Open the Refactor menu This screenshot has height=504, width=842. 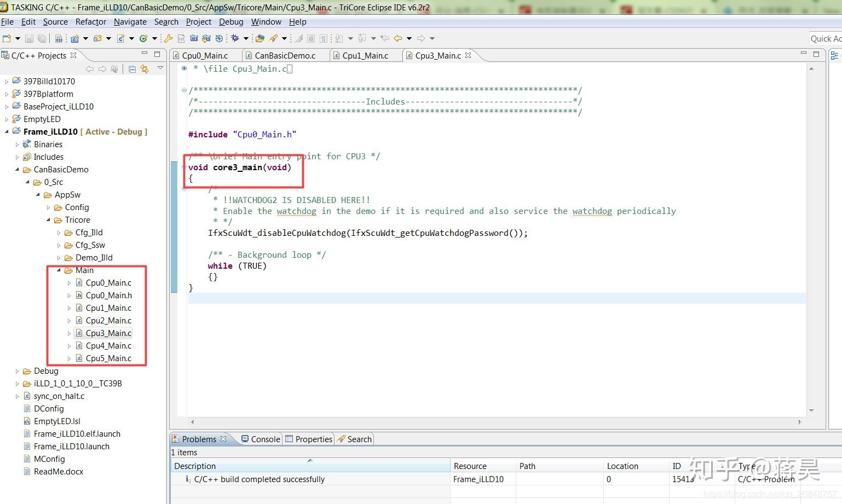pos(91,22)
